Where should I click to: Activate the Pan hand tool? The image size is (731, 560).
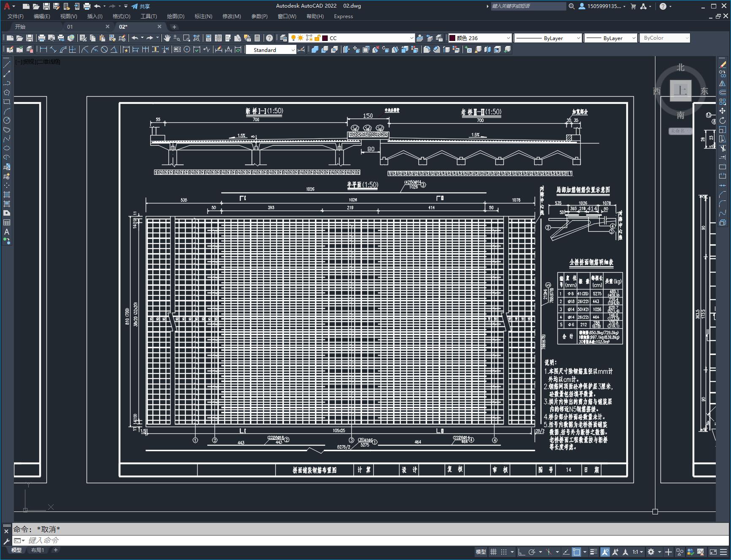167,38
